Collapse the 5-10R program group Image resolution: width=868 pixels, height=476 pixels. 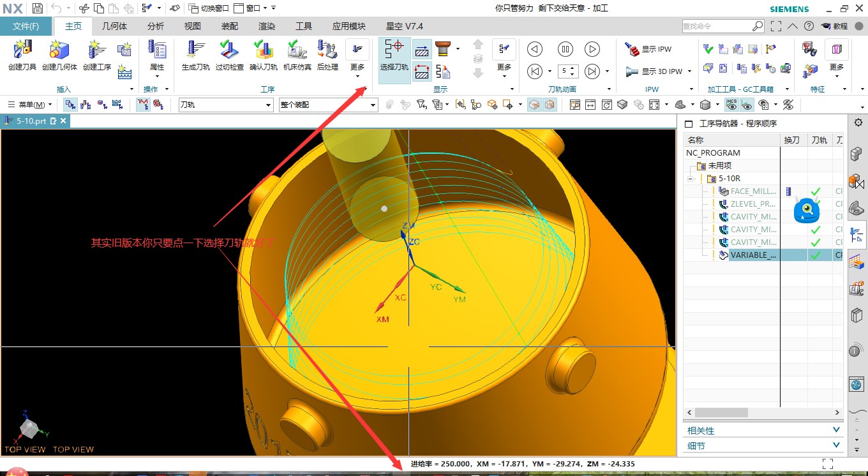(x=690, y=179)
